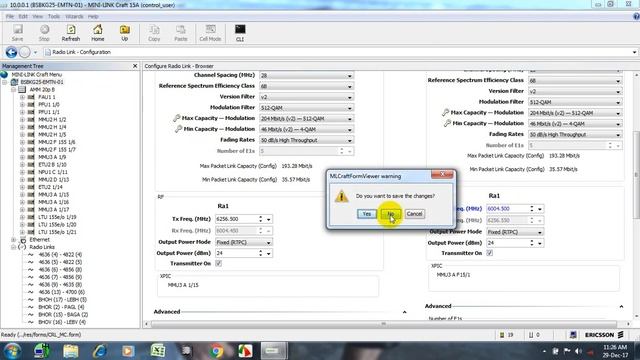The image size is (640, 360).
Task: Click the help question mark icon
Action: (636, 16)
